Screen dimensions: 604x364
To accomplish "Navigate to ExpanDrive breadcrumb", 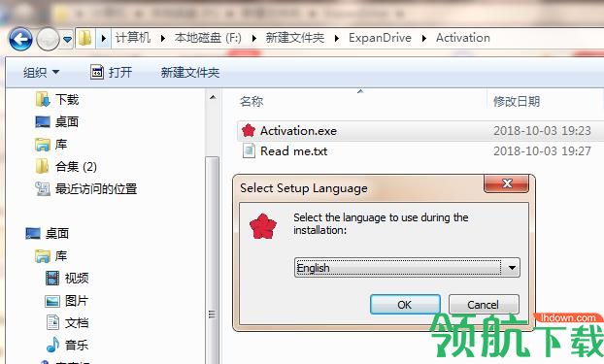I will click(x=380, y=38).
